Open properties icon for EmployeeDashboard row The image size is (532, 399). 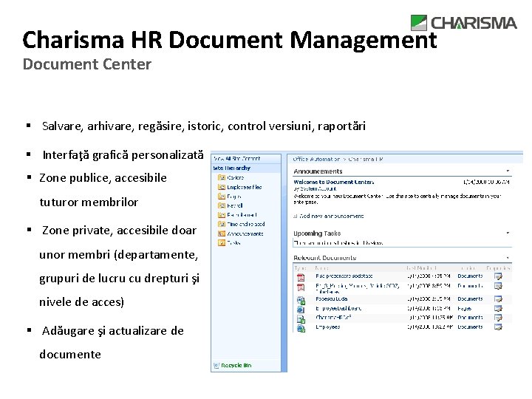click(498, 308)
